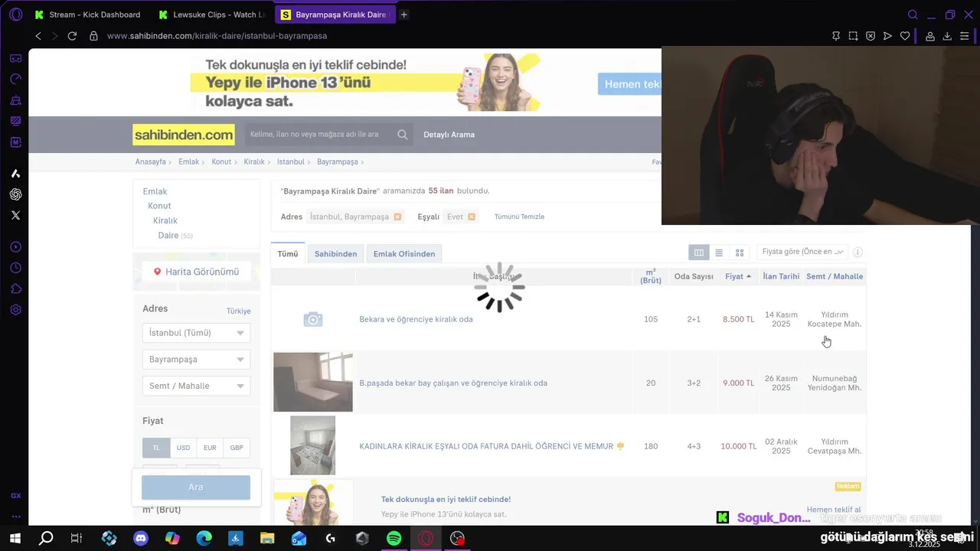Go back using the browser back arrow
The width and height of the screenshot is (980, 551).
(x=38, y=36)
